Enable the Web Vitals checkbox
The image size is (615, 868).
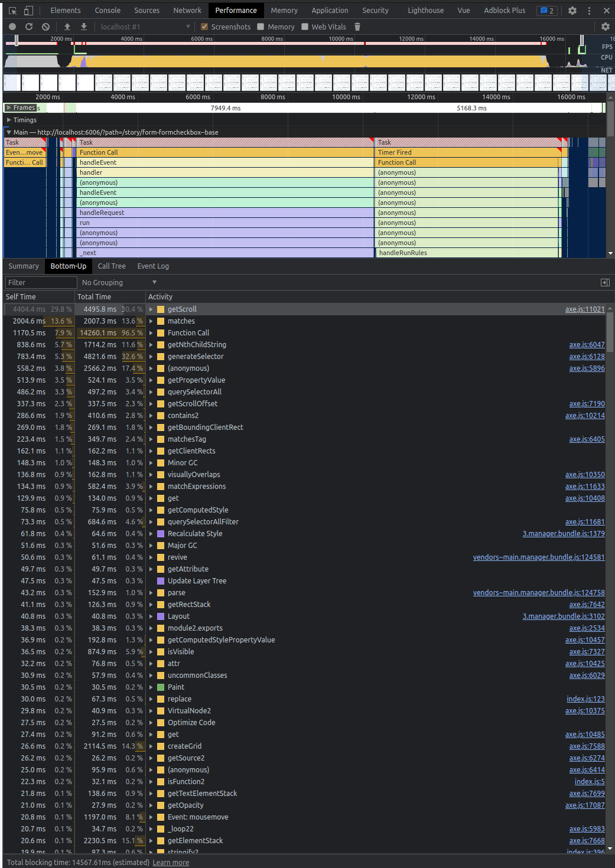point(304,27)
